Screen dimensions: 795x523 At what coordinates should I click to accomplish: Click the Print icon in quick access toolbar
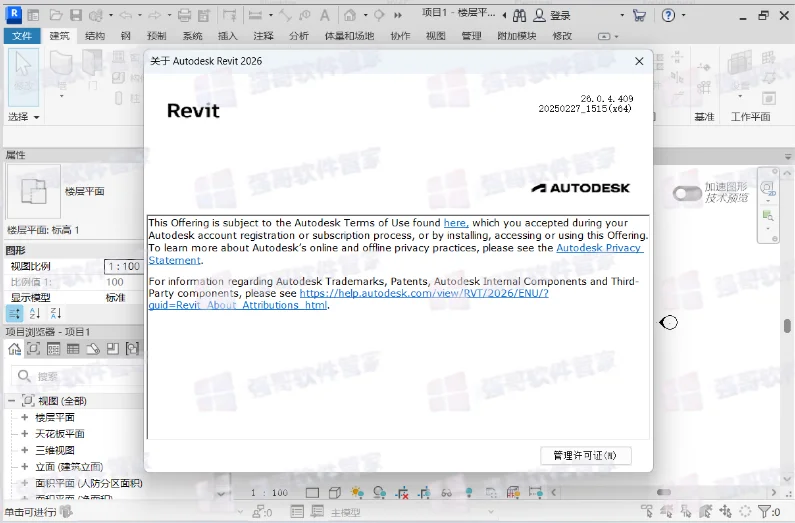[185, 16]
